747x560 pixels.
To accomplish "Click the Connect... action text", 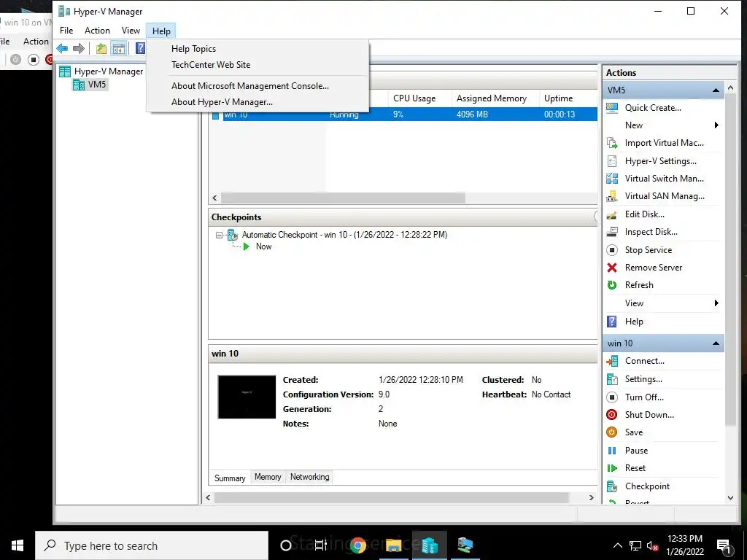I will click(645, 361).
